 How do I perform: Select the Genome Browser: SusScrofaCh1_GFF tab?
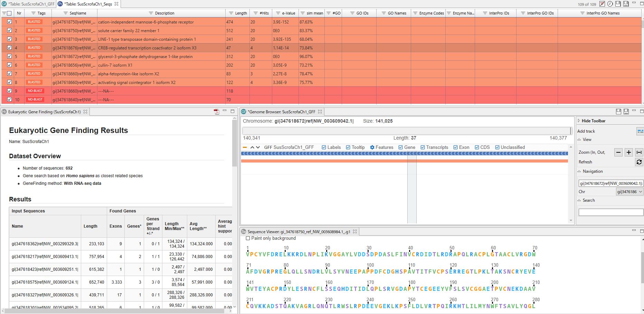pyautogui.click(x=281, y=112)
